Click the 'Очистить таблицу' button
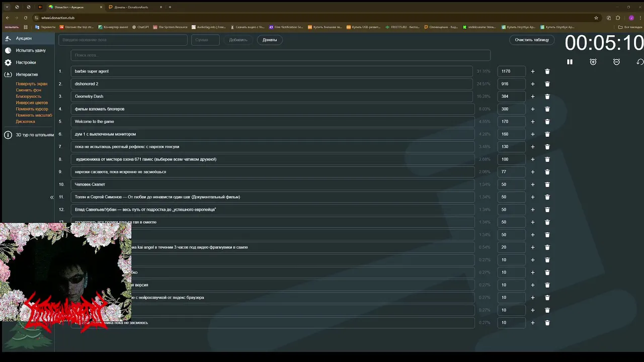Viewport: 644px width, 362px height. click(532, 40)
